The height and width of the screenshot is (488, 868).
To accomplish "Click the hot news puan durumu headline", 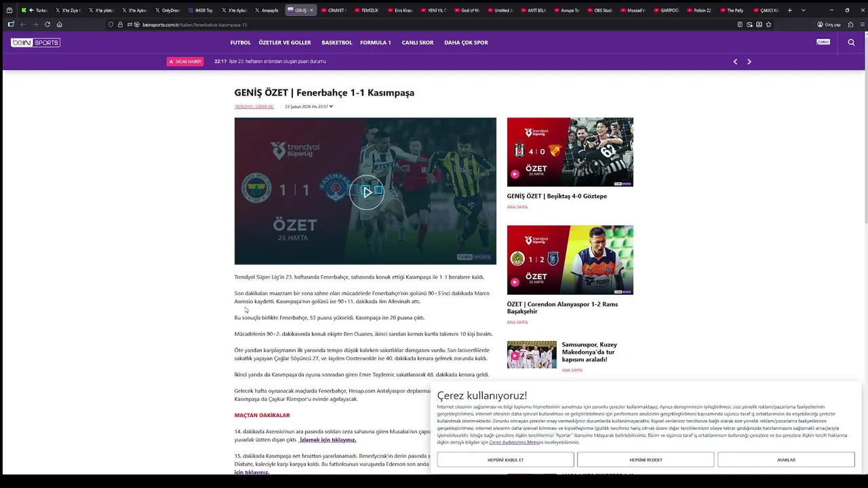I will pos(277,62).
